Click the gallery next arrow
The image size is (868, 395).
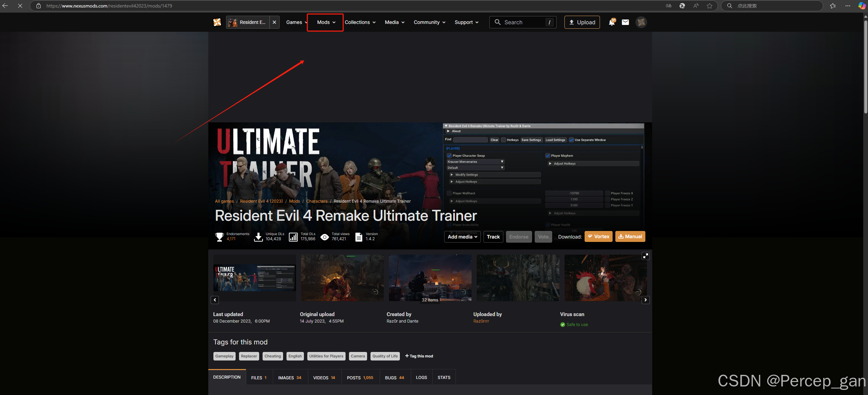tap(645, 300)
